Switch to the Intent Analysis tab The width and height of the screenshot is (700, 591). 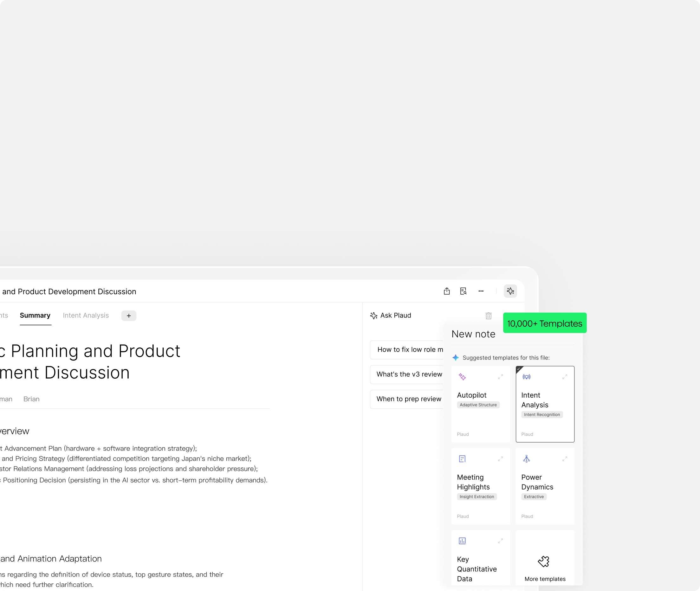86,315
